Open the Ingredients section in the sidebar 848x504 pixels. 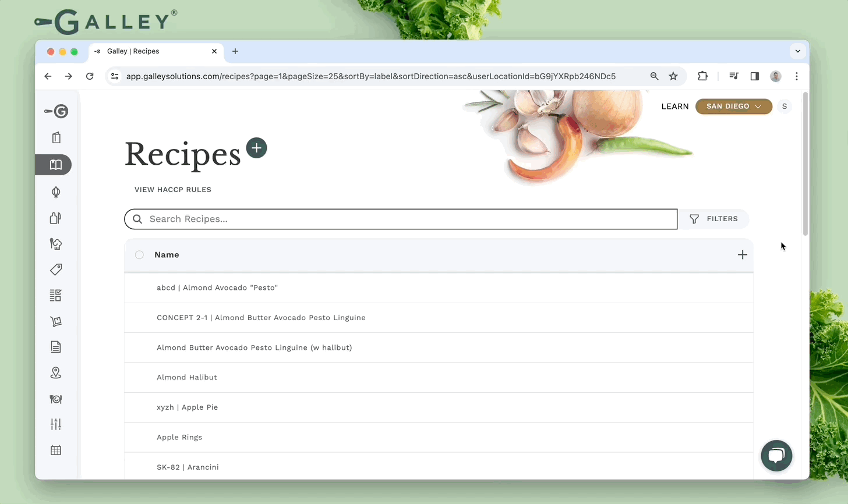coord(55,192)
